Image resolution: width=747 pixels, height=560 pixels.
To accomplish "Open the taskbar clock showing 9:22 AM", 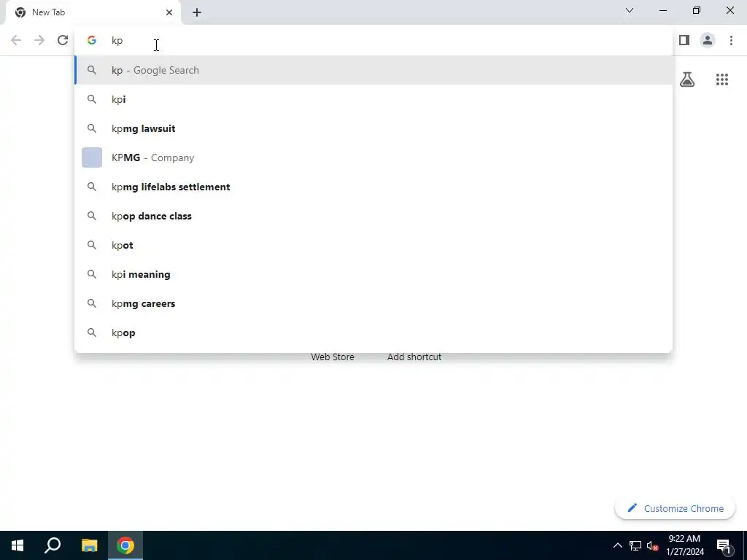I will coord(684,545).
